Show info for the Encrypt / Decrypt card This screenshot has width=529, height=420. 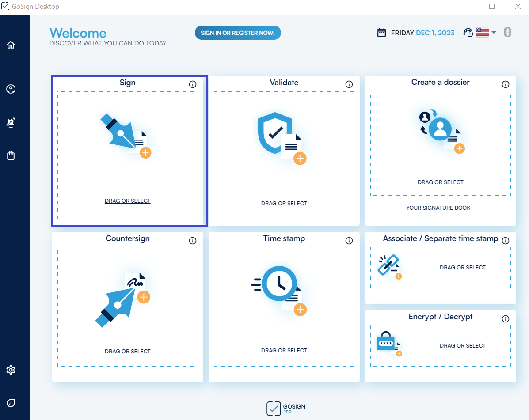click(506, 319)
